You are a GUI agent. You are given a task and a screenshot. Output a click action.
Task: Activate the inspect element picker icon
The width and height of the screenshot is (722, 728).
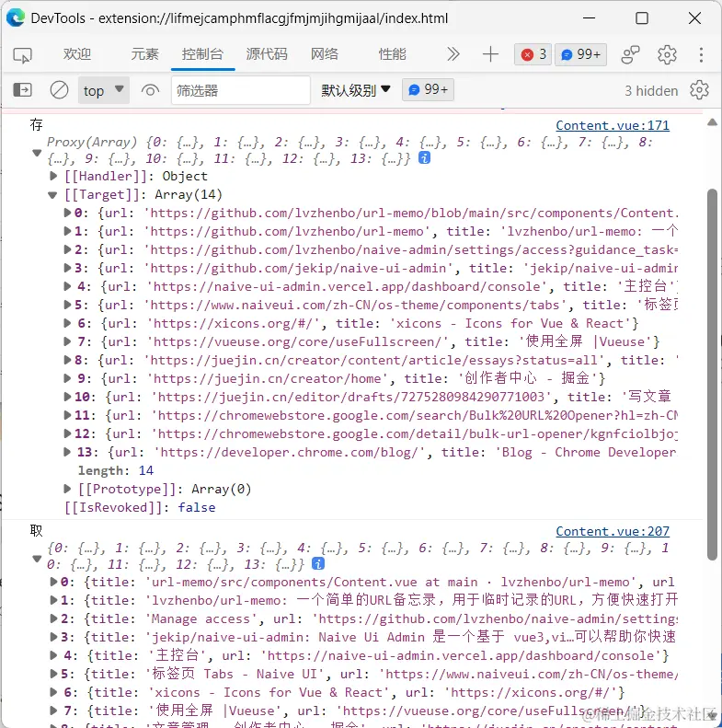point(22,55)
